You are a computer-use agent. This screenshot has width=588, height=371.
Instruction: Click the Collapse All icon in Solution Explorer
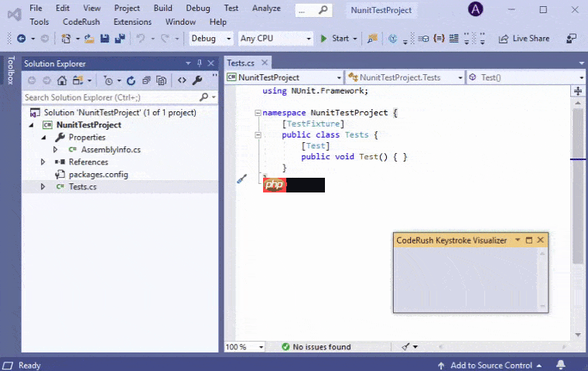146,80
